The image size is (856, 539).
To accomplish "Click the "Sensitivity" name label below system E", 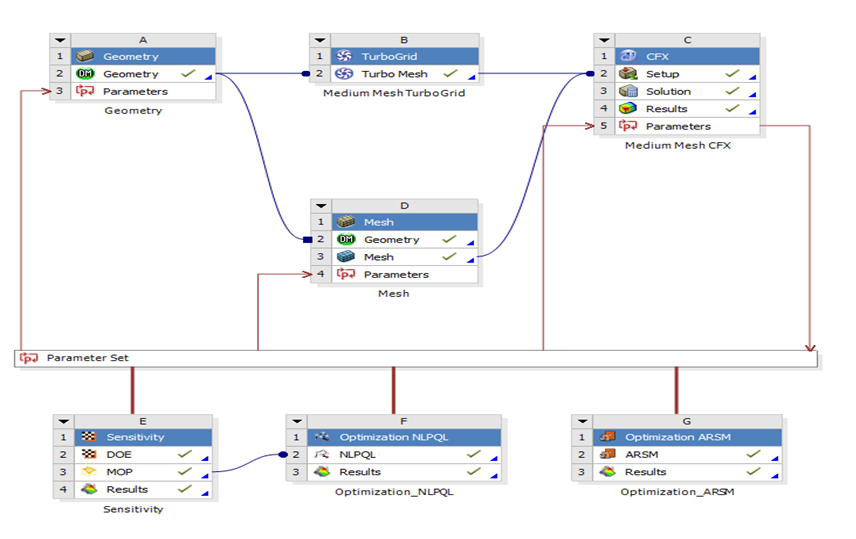I will 133,509.
